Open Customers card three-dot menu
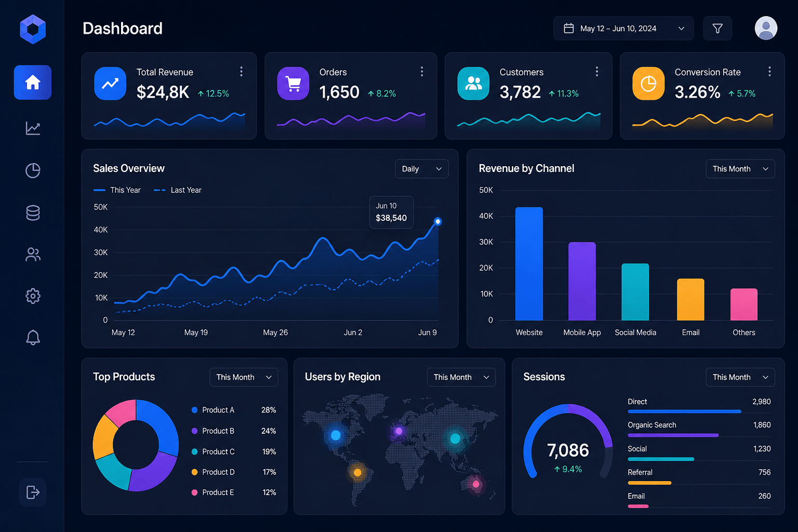This screenshot has height=532, width=798. (596, 72)
